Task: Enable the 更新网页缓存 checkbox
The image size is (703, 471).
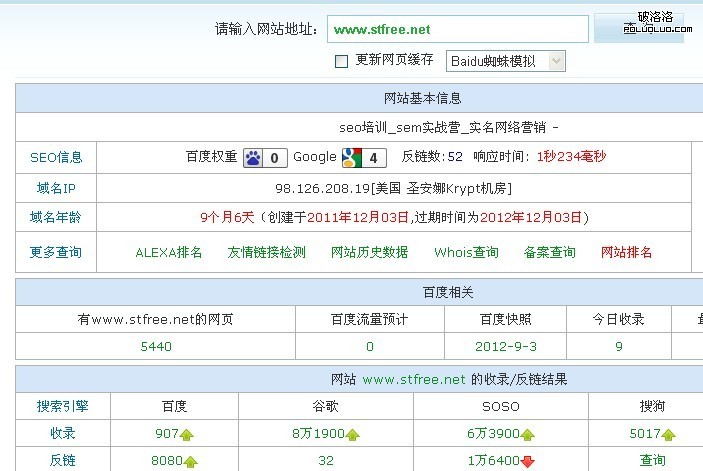Action: point(341,61)
